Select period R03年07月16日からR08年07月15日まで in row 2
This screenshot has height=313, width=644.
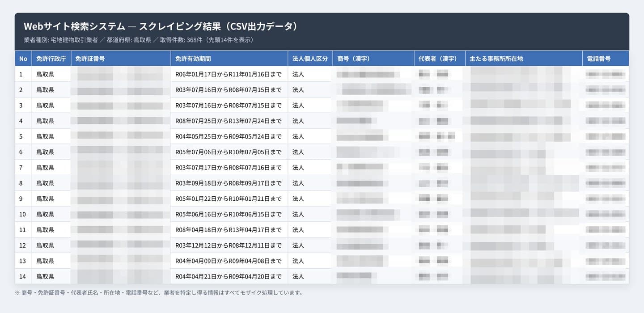(229, 90)
